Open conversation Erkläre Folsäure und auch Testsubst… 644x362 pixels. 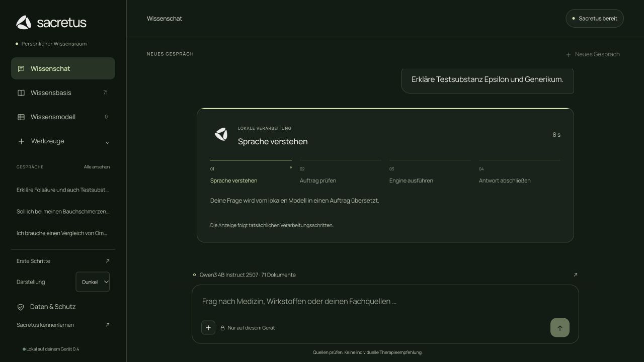(63, 190)
